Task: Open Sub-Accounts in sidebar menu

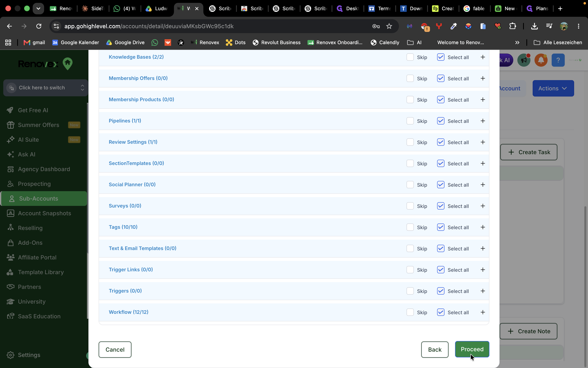Action: tap(44, 199)
